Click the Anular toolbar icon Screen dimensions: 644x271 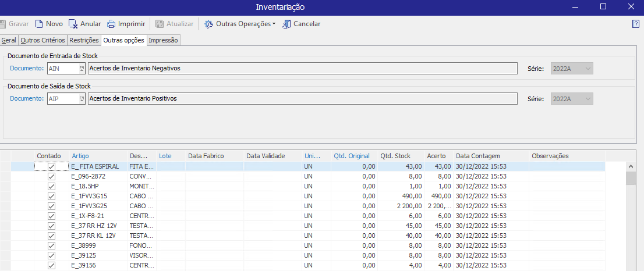click(73, 24)
